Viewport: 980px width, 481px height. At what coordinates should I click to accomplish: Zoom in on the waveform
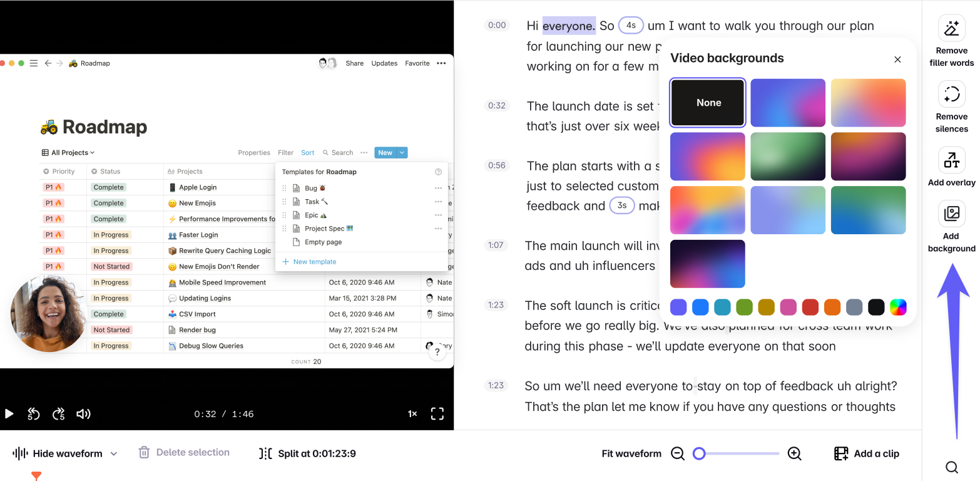(x=794, y=453)
